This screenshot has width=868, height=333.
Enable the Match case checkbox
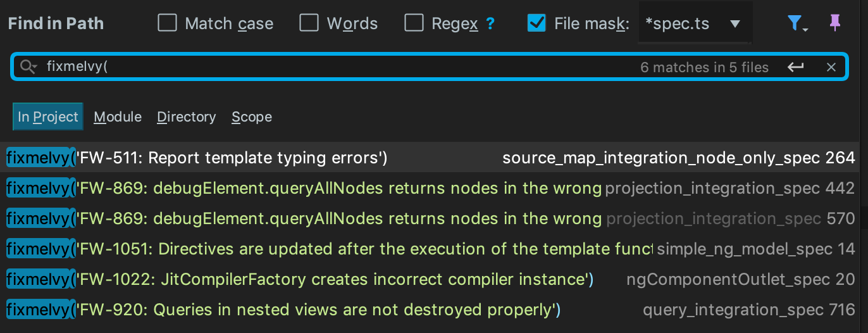point(167,23)
